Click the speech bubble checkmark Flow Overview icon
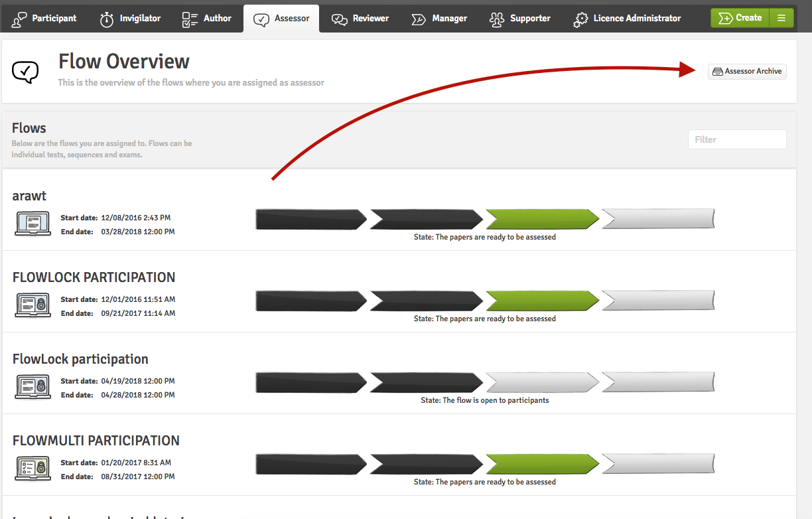The width and height of the screenshot is (812, 519). (x=26, y=71)
